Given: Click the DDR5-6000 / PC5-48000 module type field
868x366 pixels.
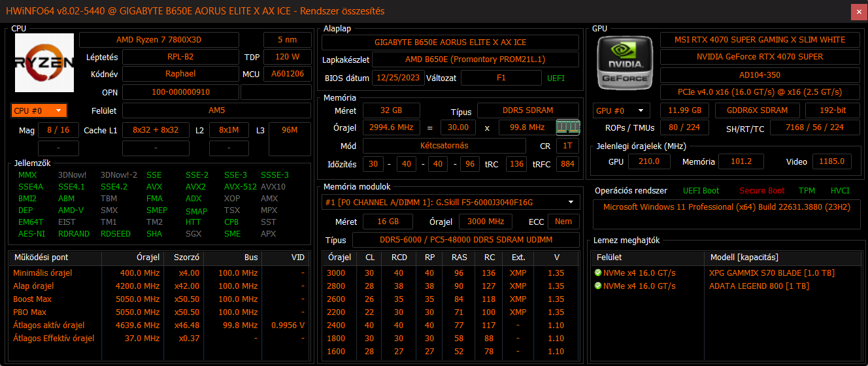Looking at the screenshot, I should [x=465, y=240].
